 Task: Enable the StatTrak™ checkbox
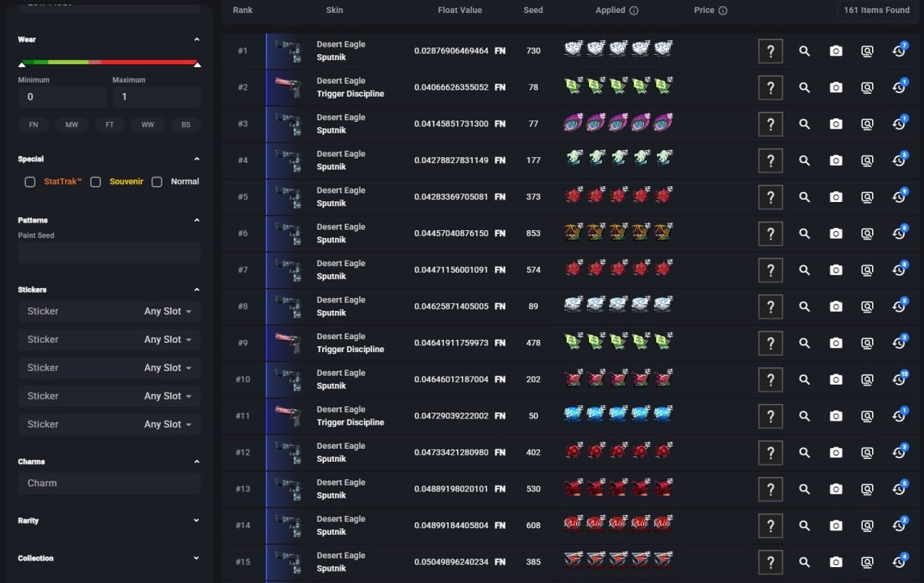point(30,182)
